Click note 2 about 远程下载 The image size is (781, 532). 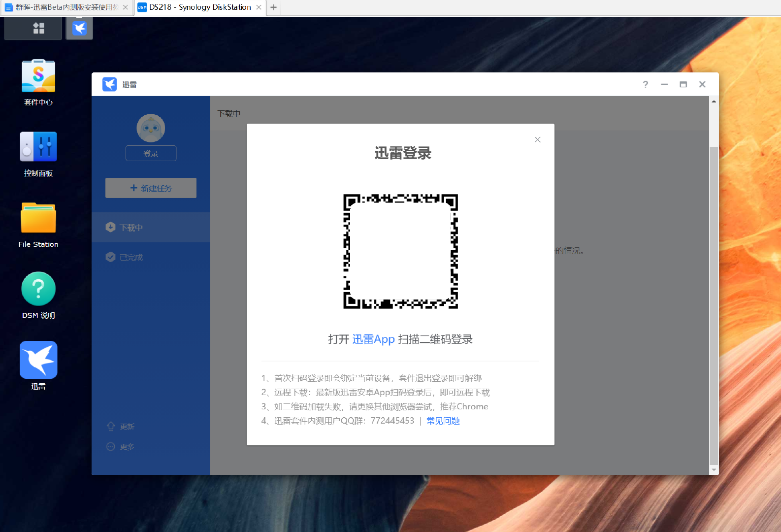[x=375, y=392]
